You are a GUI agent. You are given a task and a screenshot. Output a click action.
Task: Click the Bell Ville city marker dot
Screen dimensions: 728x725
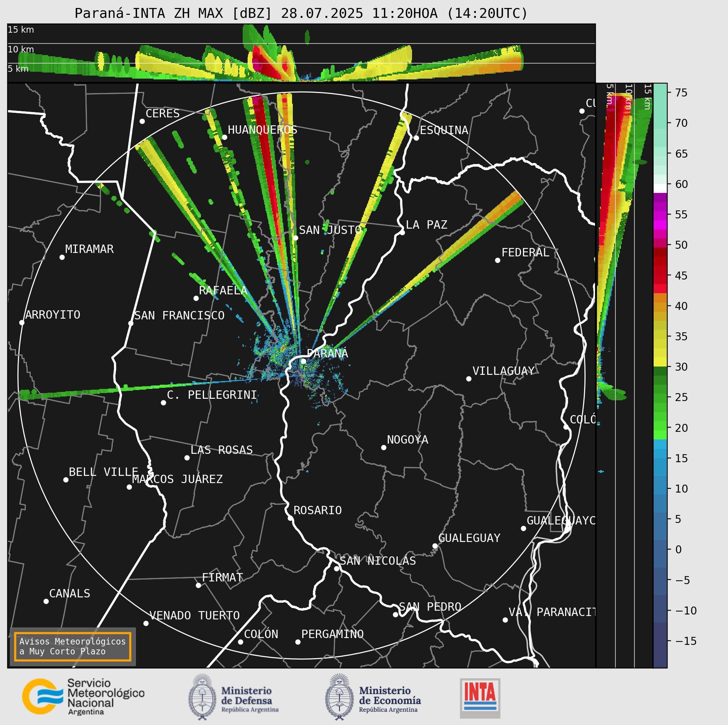(66, 480)
